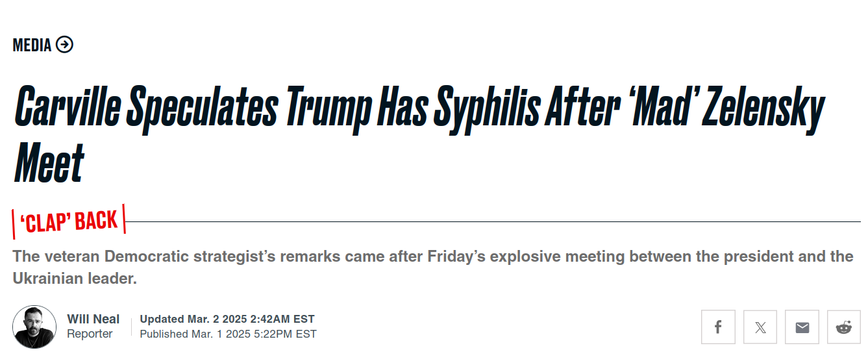Share article on X

click(760, 327)
